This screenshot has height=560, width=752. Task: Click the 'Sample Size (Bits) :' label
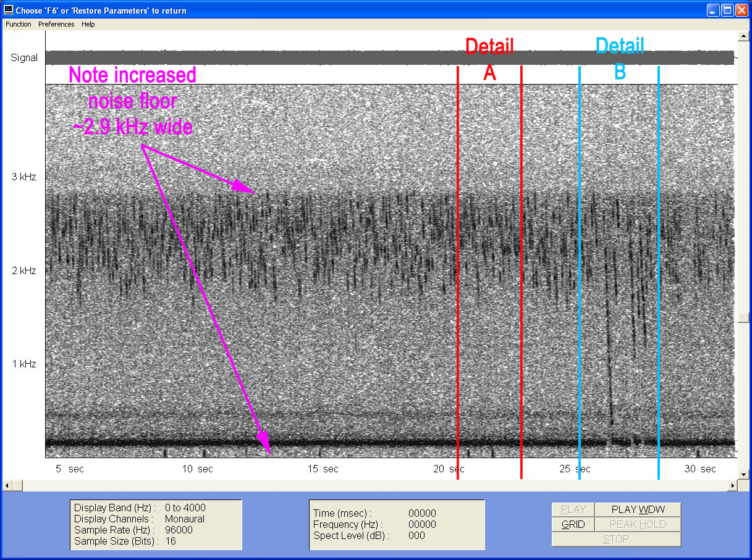tap(116, 541)
